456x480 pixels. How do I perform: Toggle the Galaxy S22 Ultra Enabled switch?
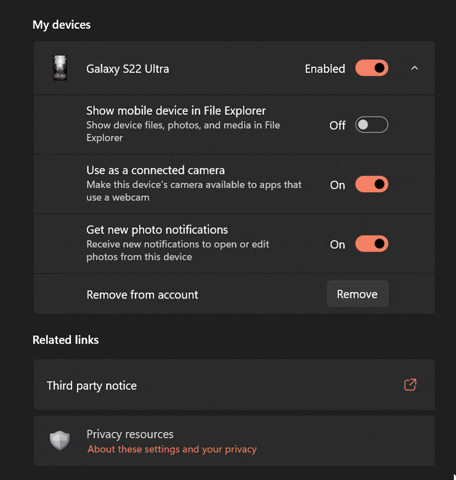(372, 68)
